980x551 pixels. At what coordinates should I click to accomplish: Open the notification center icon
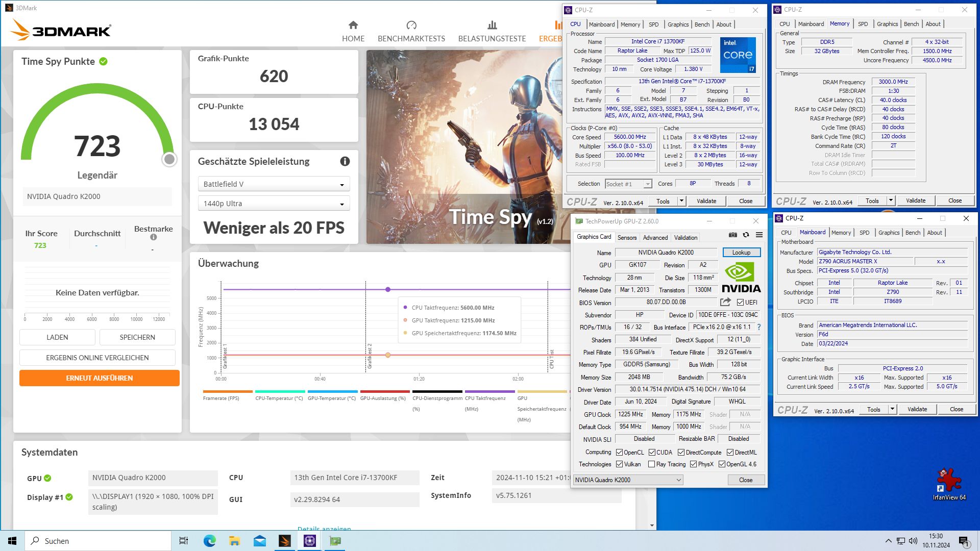coord(964,541)
